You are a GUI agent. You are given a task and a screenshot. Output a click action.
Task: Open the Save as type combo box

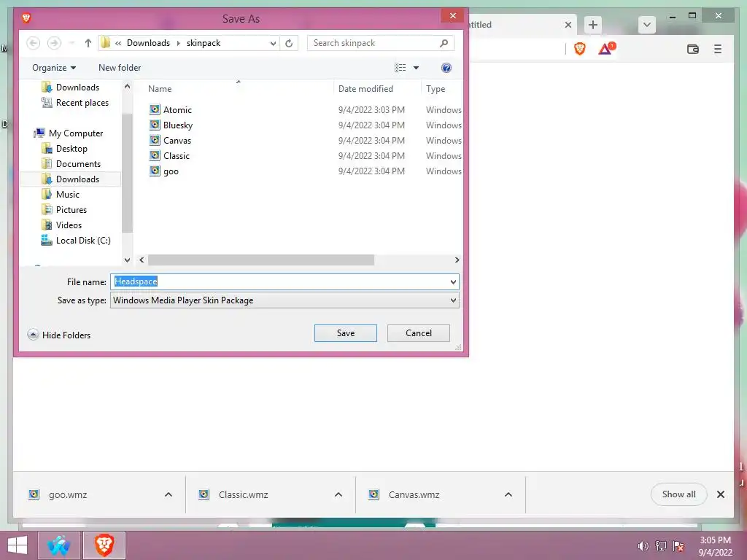[x=285, y=300]
